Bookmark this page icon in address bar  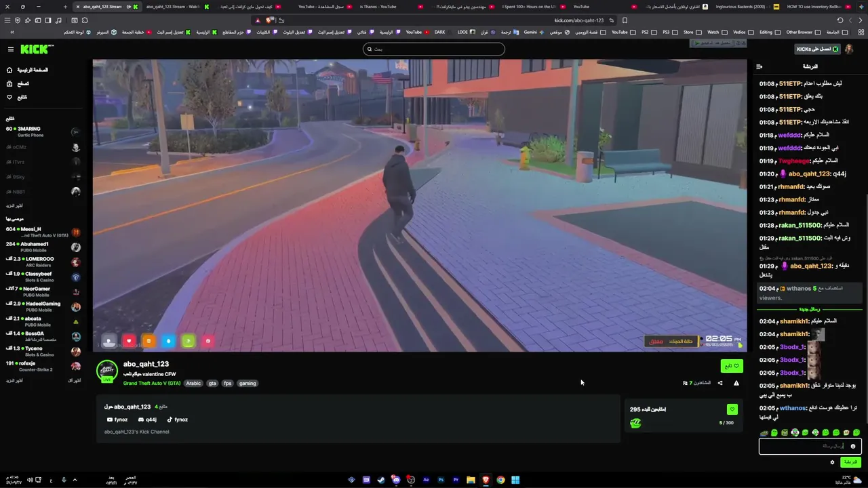(625, 20)
